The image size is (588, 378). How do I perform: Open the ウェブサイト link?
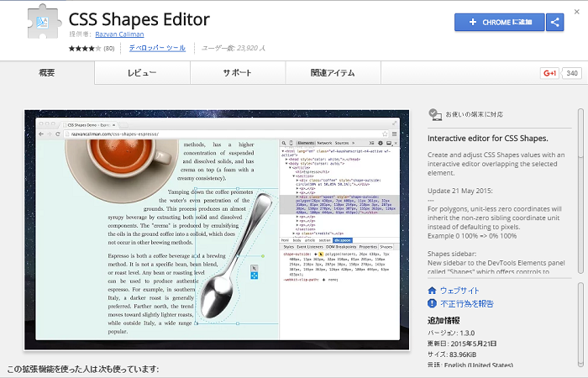point(459,291)
